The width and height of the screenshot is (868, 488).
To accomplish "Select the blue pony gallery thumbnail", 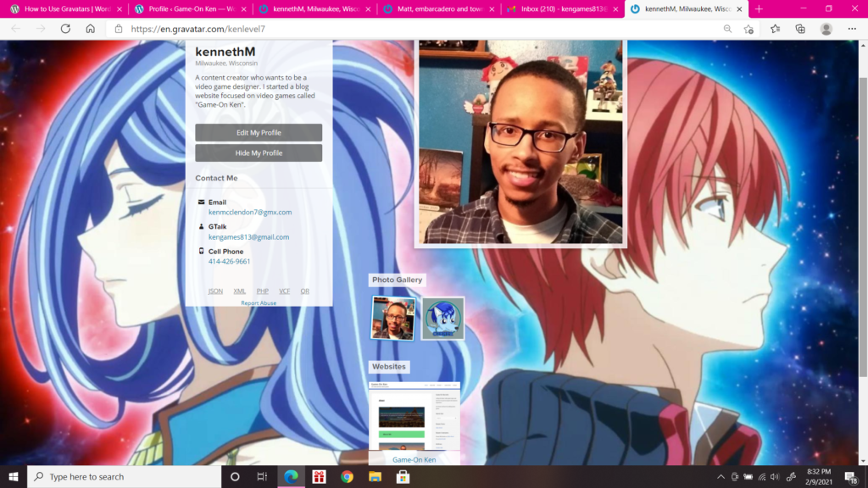I will coord(442,319).
